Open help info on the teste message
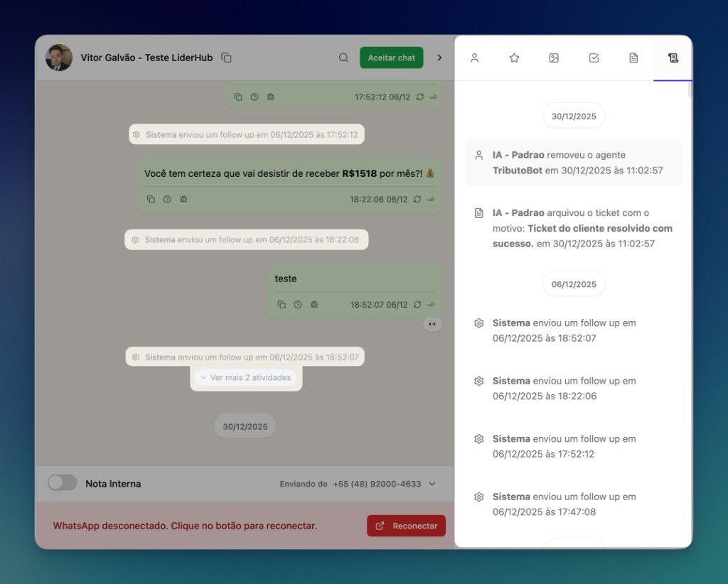The width and height of the screenshot is (728, 584). (298, 304)
